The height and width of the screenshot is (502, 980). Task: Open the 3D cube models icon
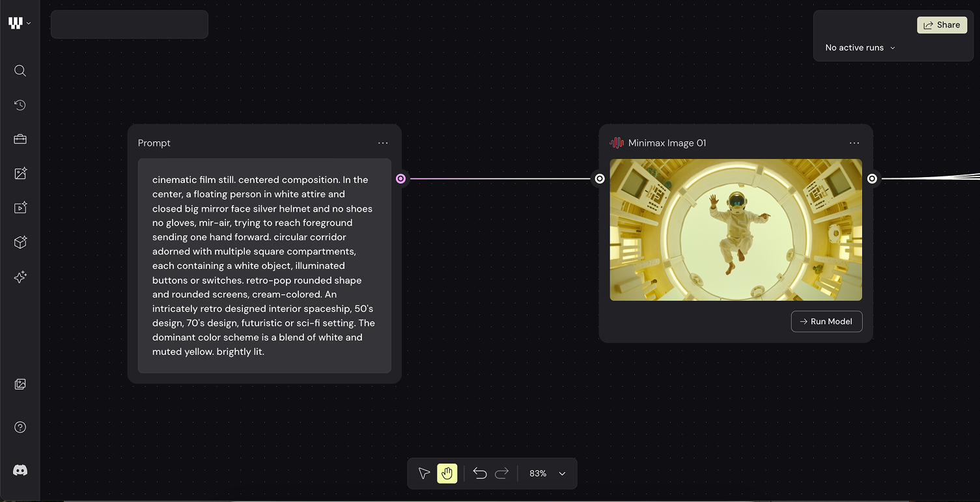point(20,242)
